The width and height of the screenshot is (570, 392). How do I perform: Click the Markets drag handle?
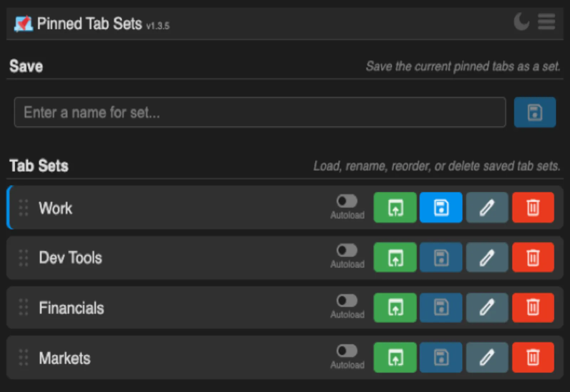click(24, 357)
